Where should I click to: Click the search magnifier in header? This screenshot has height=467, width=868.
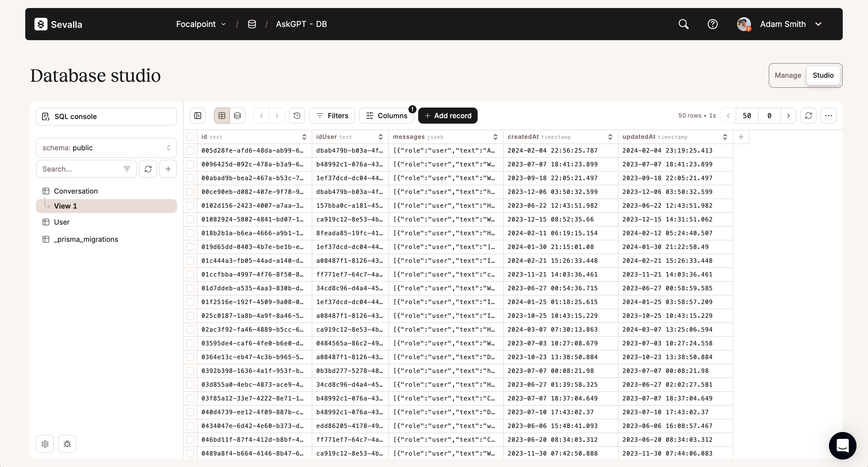point(683,24)
